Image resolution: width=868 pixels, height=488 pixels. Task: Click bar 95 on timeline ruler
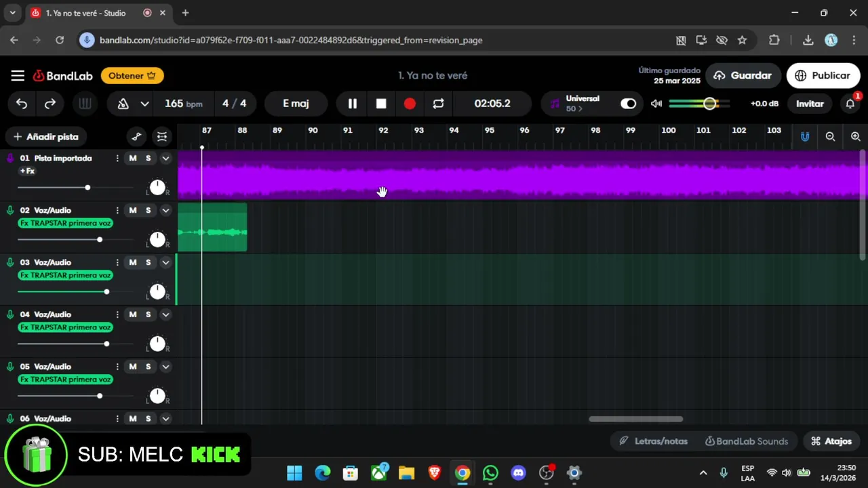(490, 130)
